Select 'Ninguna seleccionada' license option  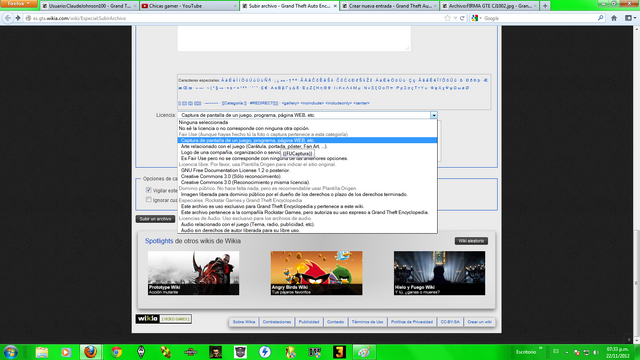coord(307,122)
